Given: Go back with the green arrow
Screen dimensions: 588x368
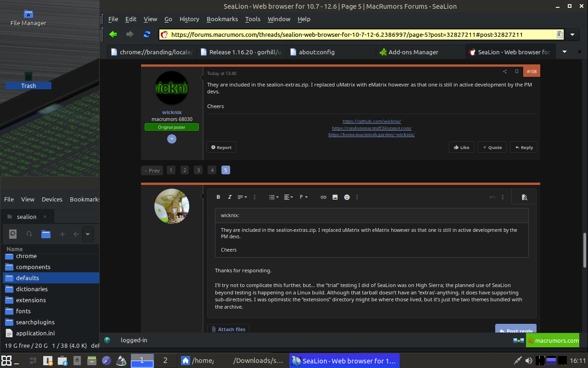Looking at the screenshot, I should (x=113, y=34).
